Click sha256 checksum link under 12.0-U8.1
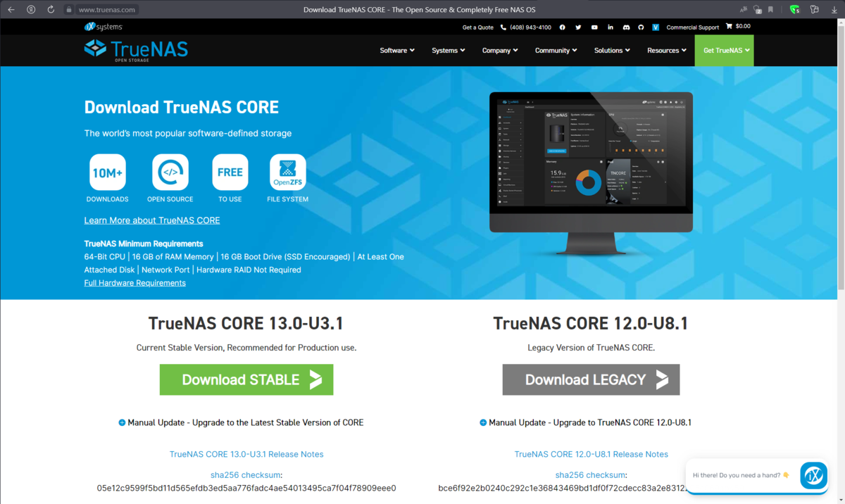Screen dimensions: 845x504 [x=590, y=475]
